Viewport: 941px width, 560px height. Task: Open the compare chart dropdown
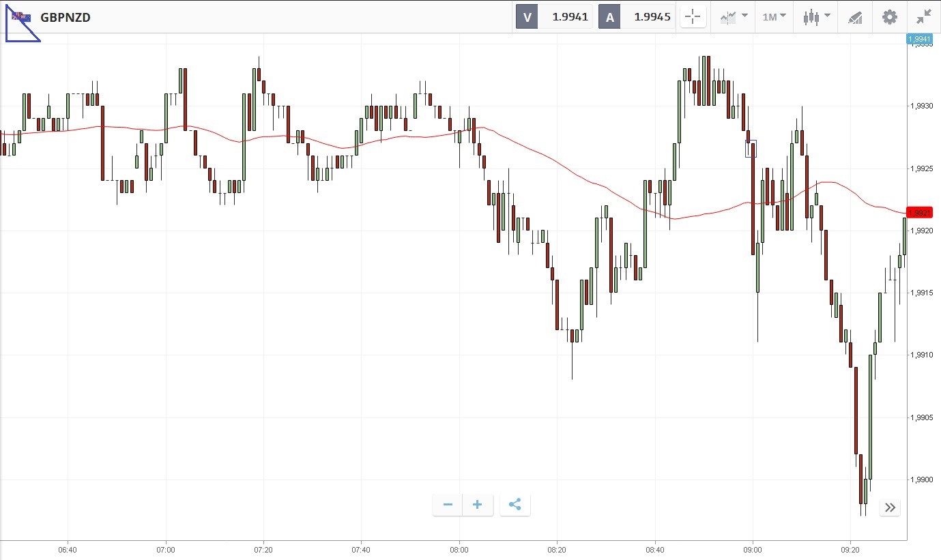[734, 17]
